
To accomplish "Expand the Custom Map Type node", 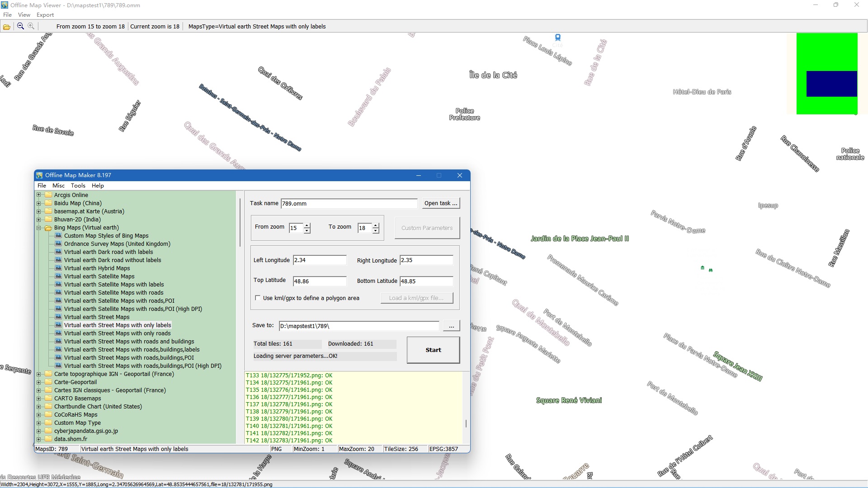I will [39, 422].
